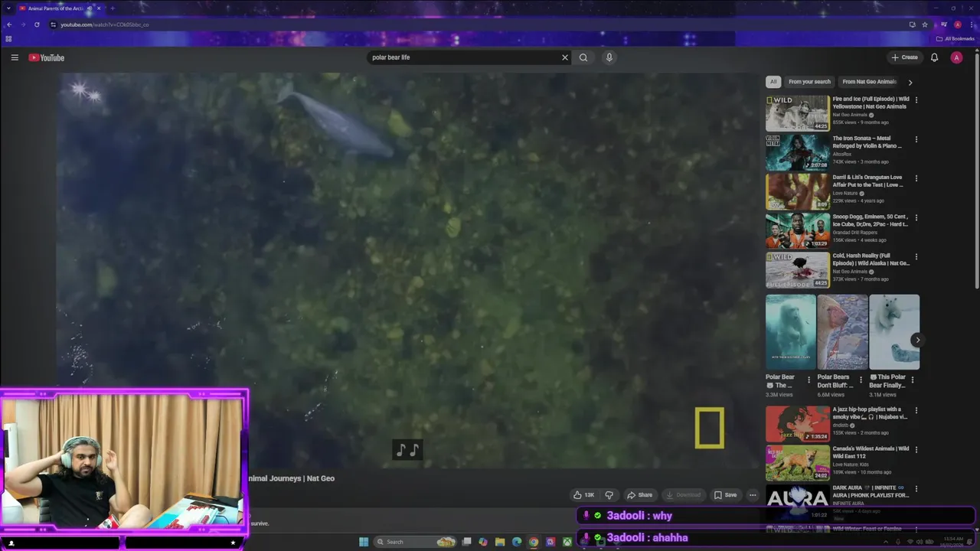Click the Windows taskbar Search box
The height and width of the screenshot is (551, 980).
pyautogui.click(x=416, y=542)
